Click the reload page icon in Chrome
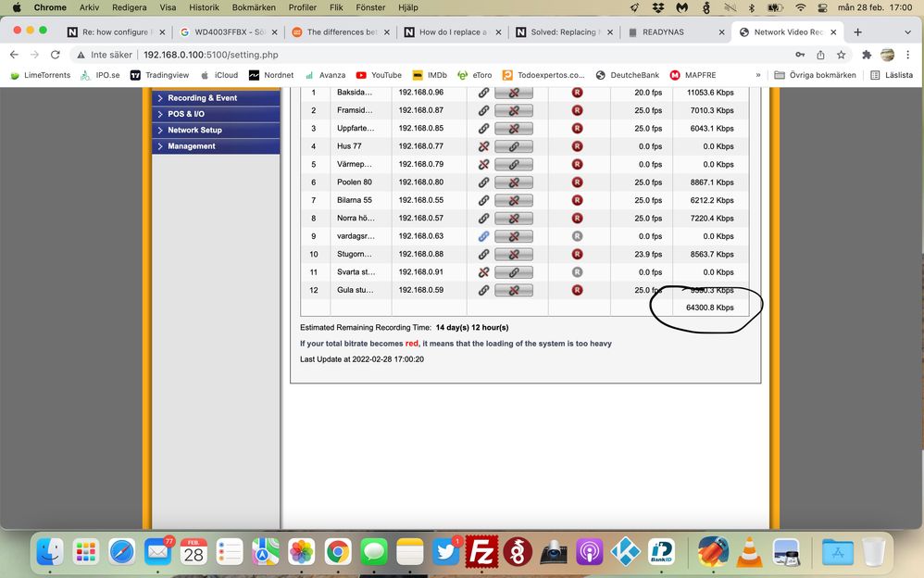 56,55
